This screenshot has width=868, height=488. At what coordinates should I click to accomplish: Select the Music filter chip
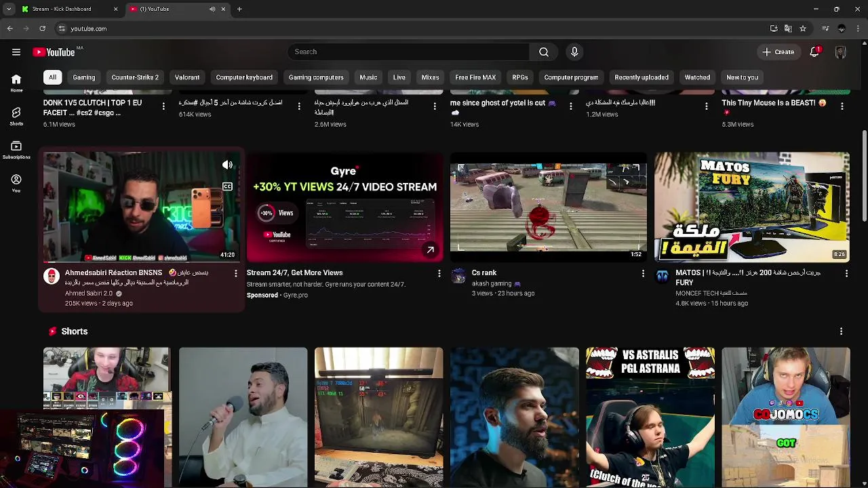(368, 77)
